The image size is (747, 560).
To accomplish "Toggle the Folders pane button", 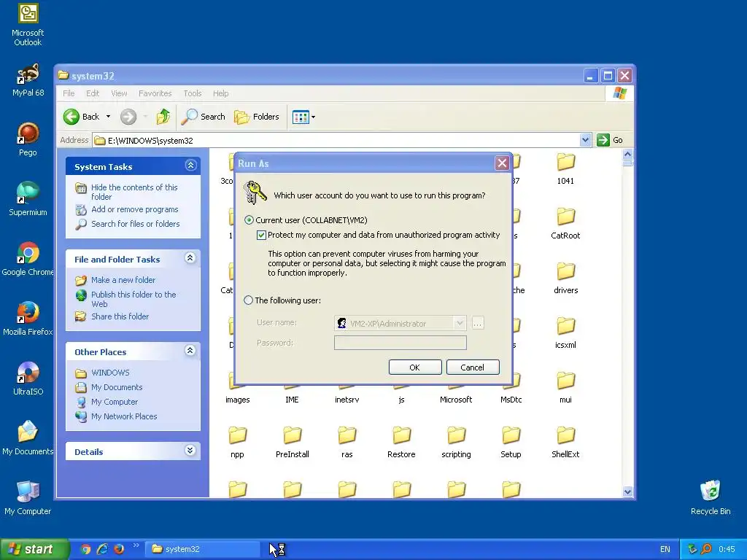I will tap(257, 117).
